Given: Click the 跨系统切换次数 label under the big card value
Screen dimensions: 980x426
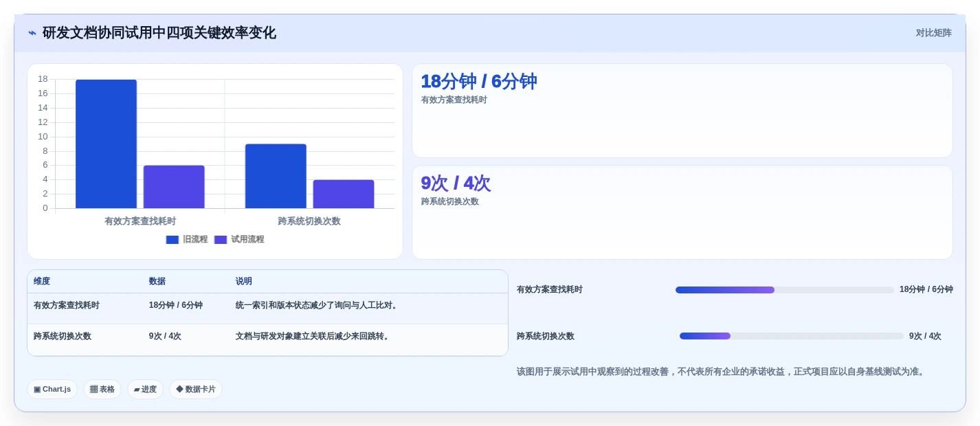Looking at the screenshot, I should (449, 202).
